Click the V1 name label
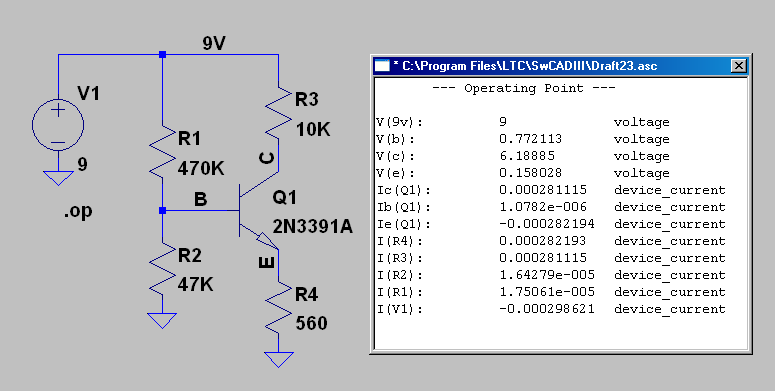This screenshot has height=391, width=775. (88, 93)
